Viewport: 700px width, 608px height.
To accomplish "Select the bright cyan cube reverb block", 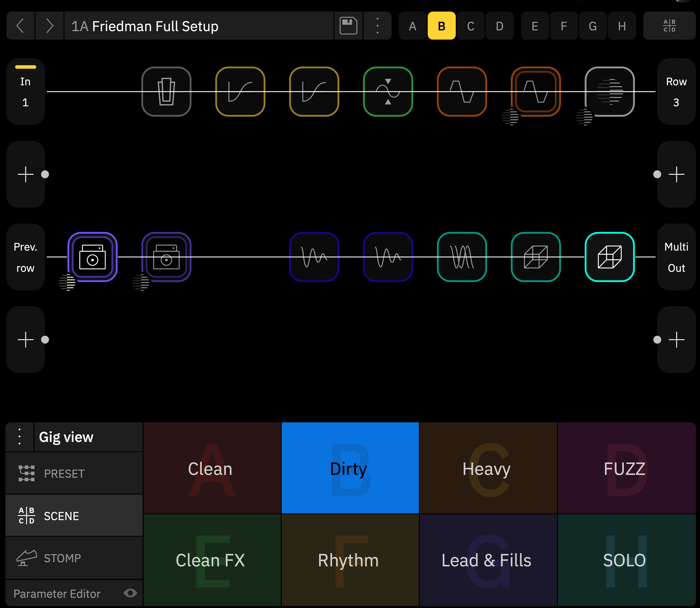I will click(610, 257).
